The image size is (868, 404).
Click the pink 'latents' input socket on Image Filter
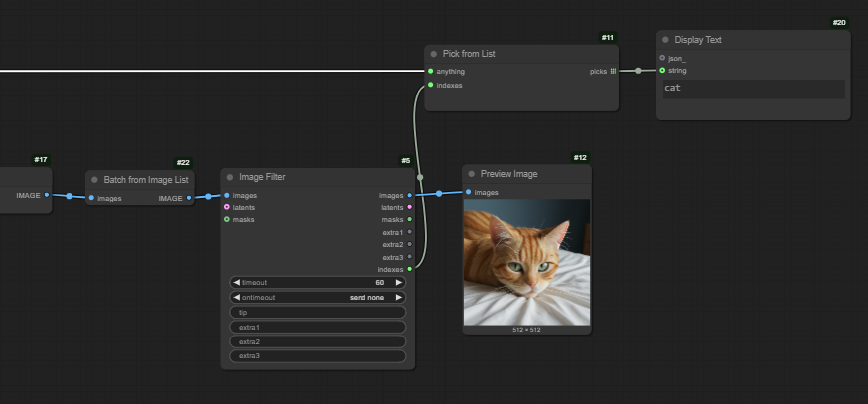tap(227, 207)
